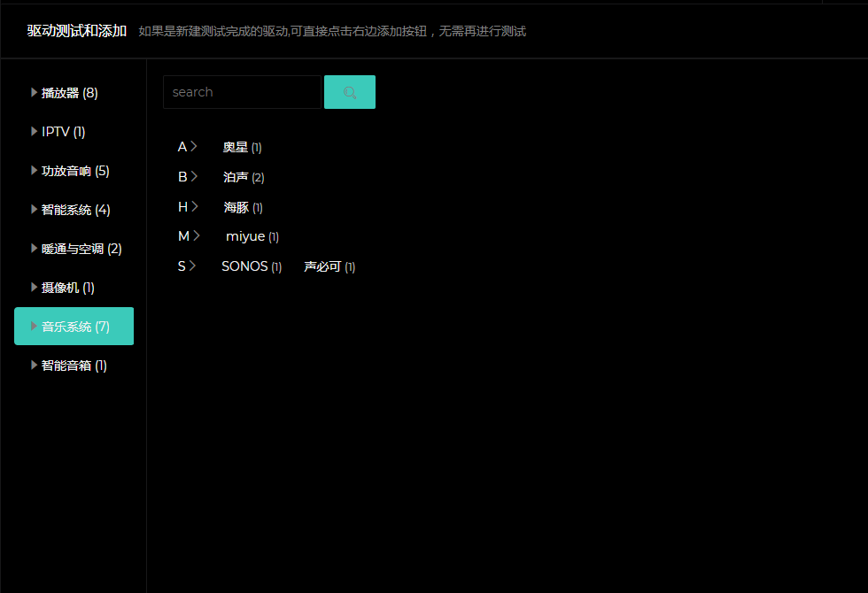
Task: Select the IPTV (1) category
Action: click(x=63, y=132)
